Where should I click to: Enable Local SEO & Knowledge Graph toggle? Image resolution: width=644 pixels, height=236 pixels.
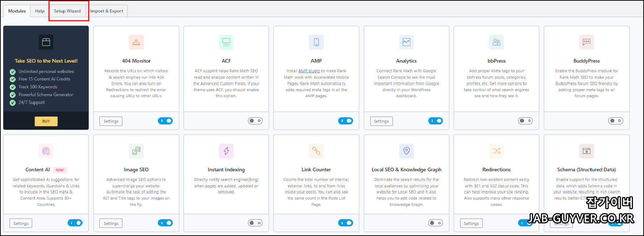click(435, 223)
